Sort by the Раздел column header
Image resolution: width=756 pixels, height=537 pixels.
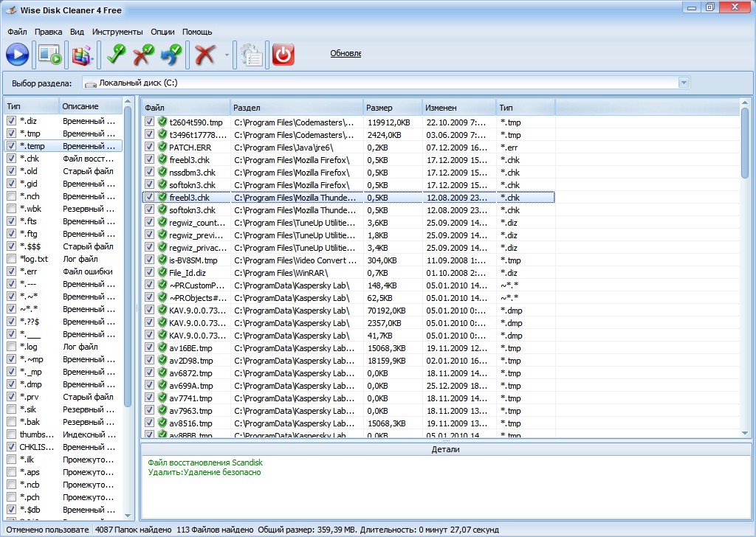tap(297, 108)
